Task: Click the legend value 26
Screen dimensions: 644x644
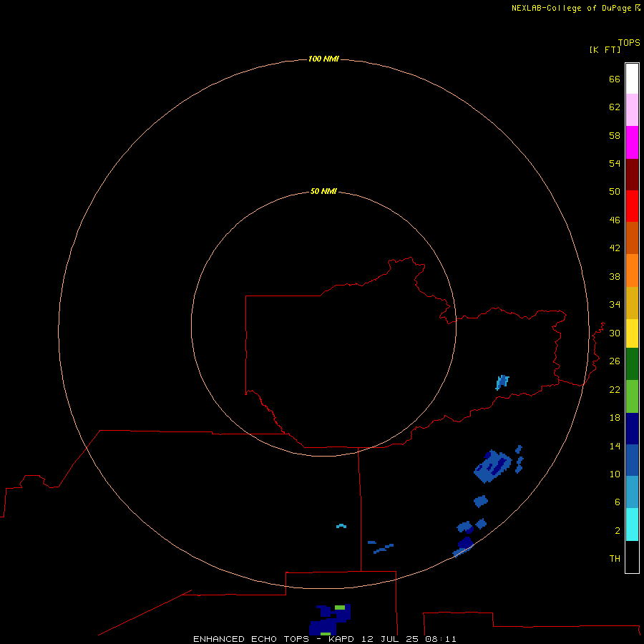Action: tap(615, 361)
